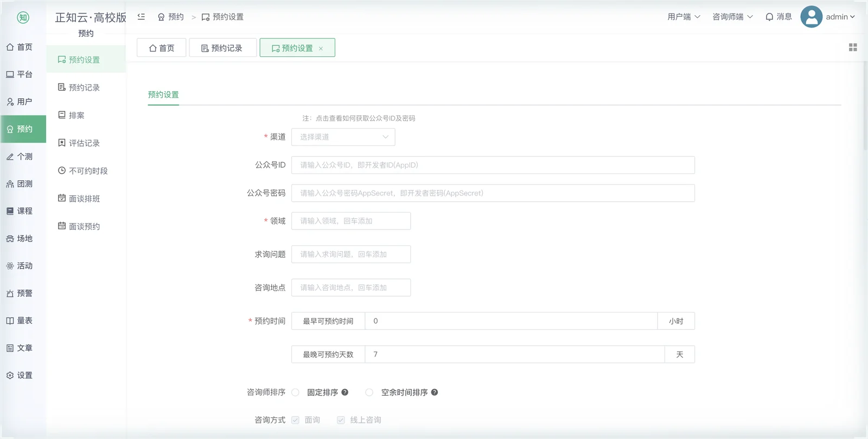Open 设置 in the left sidebar

click(23, 375)
